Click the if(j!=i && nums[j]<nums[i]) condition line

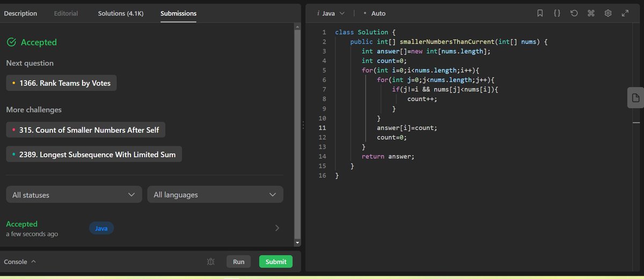pos(445,89)
